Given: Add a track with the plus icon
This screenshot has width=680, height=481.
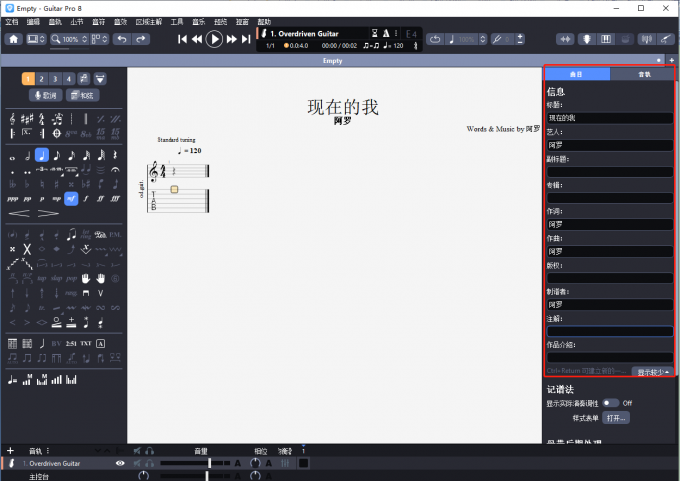Looking at the screenshot, I should tap(10, 451).
